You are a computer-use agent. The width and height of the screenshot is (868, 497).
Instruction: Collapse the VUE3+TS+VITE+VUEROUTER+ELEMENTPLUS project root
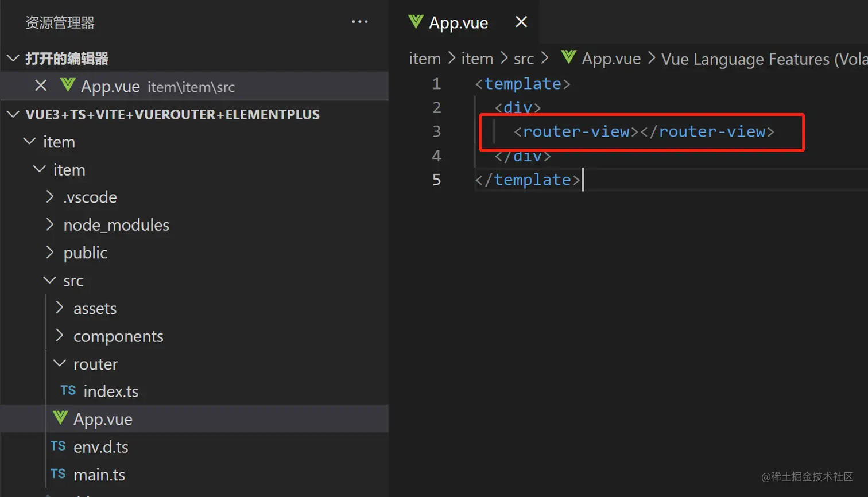tap(13, 114)
